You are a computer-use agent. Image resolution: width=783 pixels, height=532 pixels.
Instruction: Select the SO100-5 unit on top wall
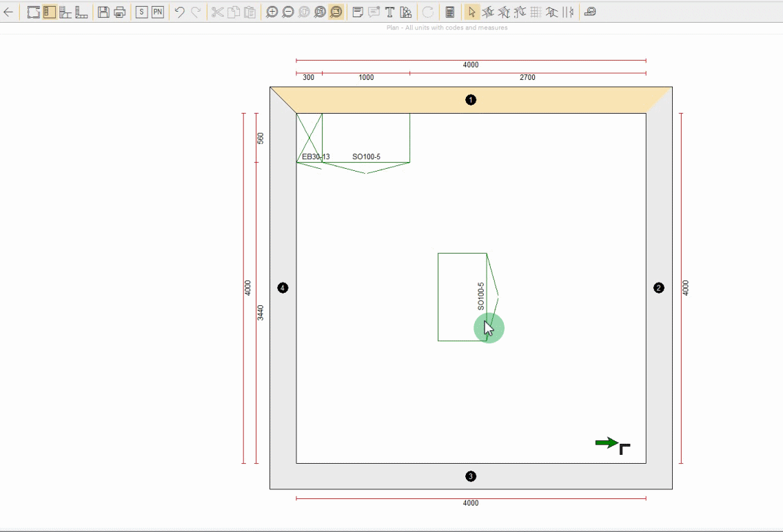[366, 138]
